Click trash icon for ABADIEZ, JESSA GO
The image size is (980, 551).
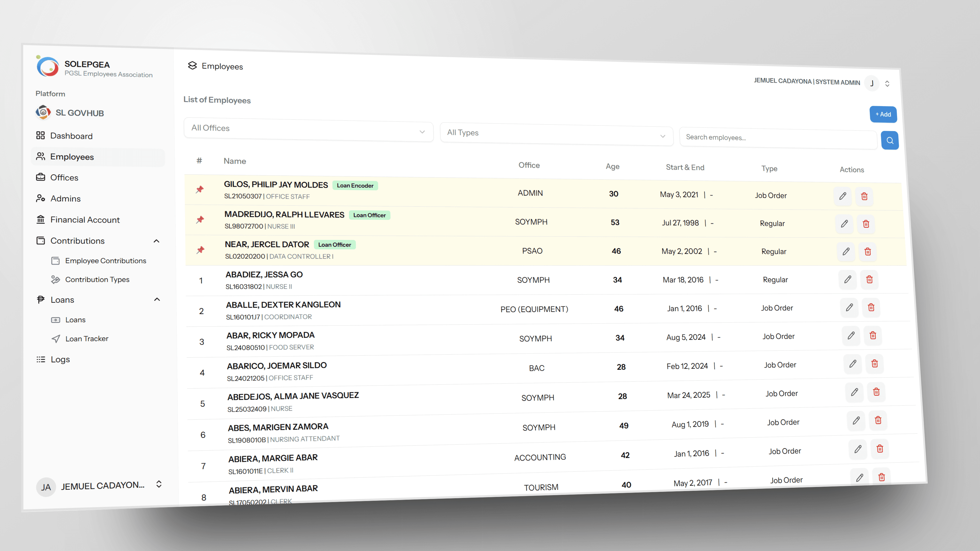click(x=869, y=280)
